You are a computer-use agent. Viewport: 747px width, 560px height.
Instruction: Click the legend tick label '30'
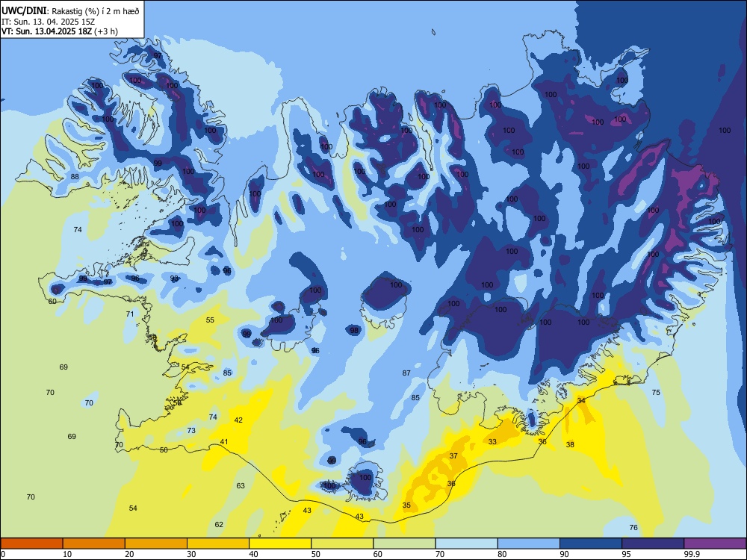191,554
